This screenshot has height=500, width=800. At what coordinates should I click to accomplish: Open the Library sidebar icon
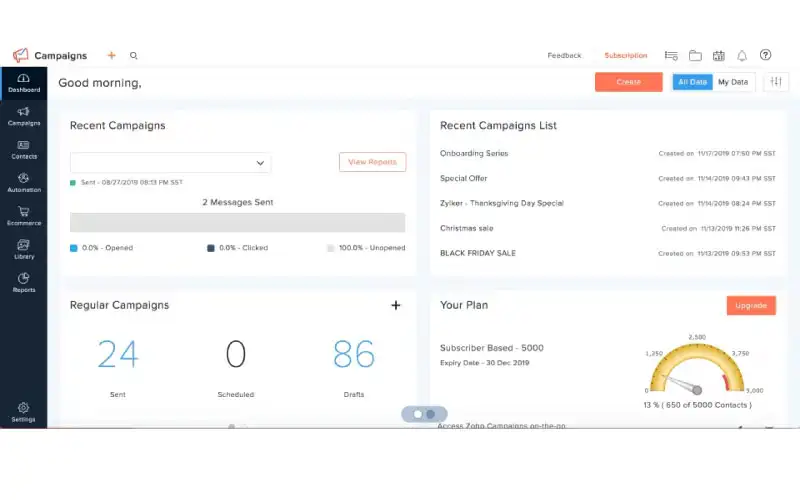(x=23, y=249)
